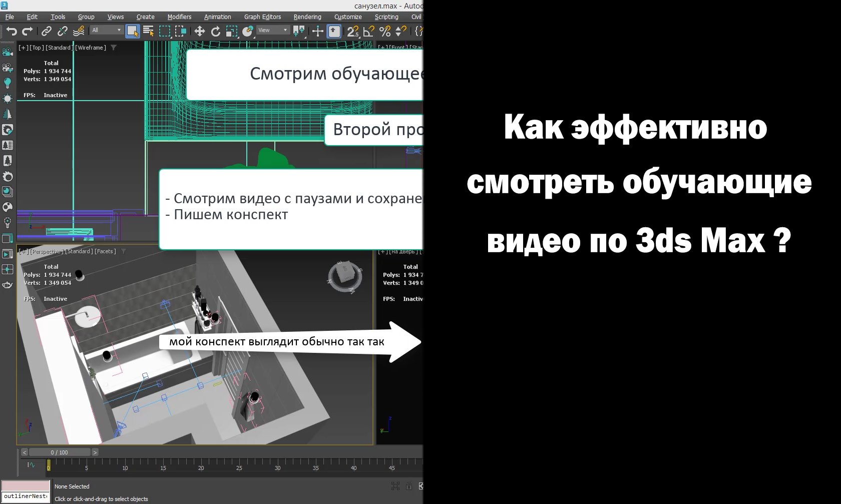Open the Animation menu
Screen dimensions: 841x504
coord(218,17)
